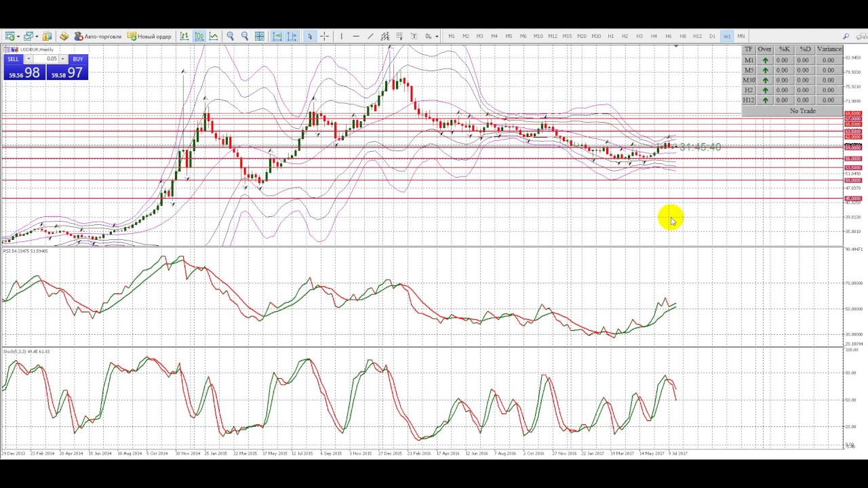Screen dimensions: 868x488
Task: Select the chart shift triangle marker
Action: pyautogui.click(x=676, y=46)
